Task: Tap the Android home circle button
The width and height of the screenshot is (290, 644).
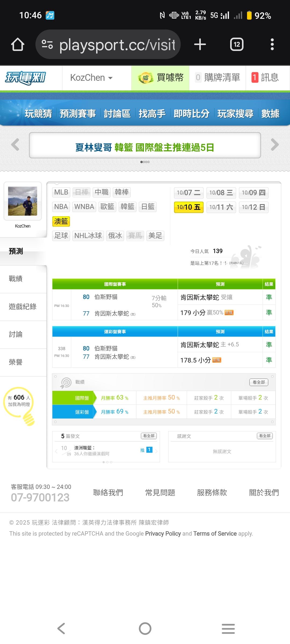Action: 145,628
